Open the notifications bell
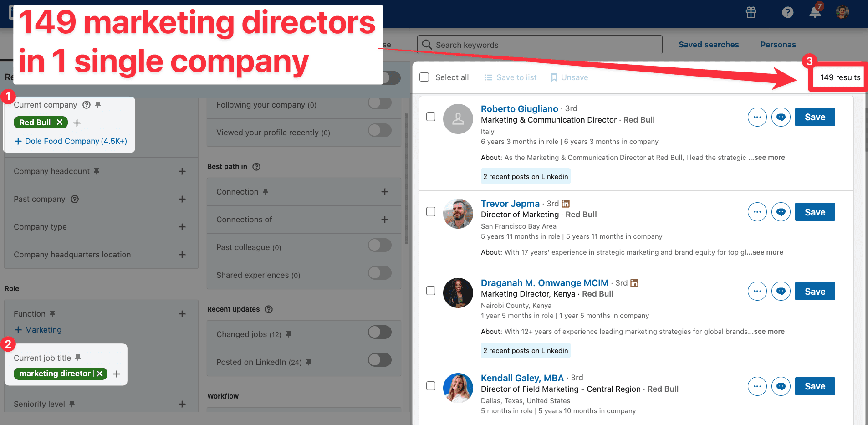This screenshot has height=425, width=868. 815,12
